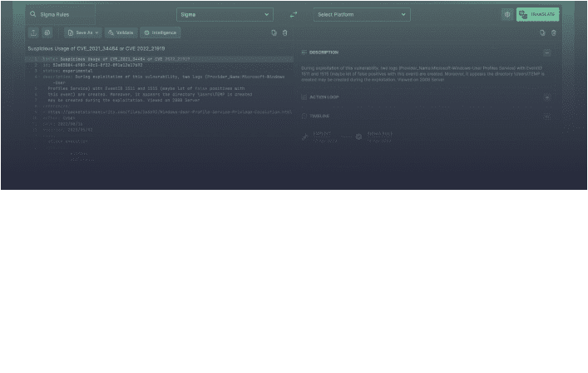Click into the Sigma Rules search field
Screen dimensions: 588x373
(65, 15)
